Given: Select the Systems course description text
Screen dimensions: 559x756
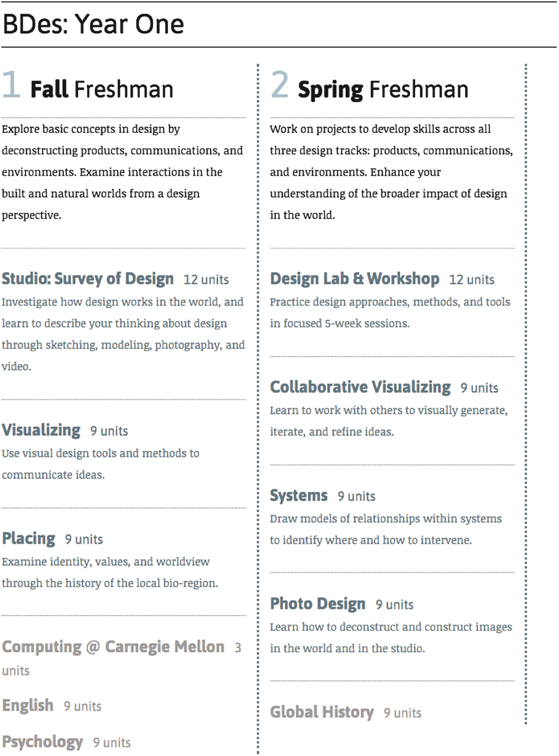Looking at the screenshot, I should coord(386,529).
